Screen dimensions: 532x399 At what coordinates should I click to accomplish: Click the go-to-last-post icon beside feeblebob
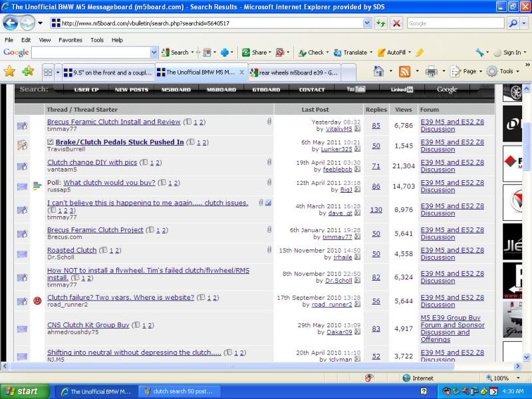tap(357, 170)
